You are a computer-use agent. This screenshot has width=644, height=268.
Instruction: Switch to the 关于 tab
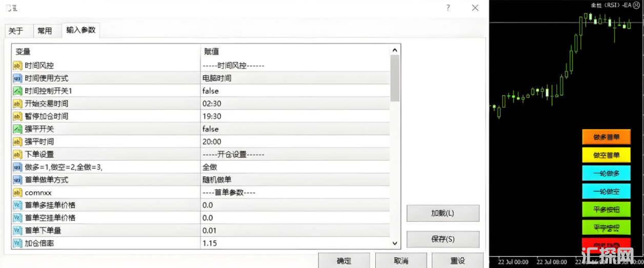[16, 31]
